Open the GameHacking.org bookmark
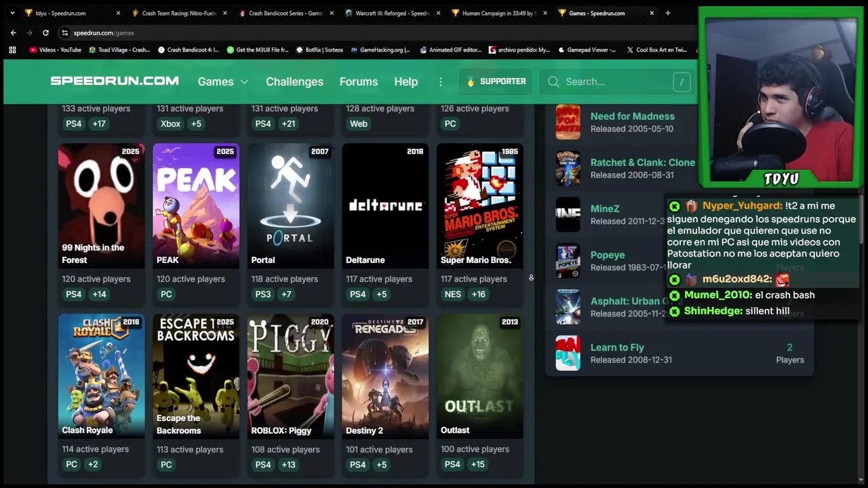 (x=380, y=49)
